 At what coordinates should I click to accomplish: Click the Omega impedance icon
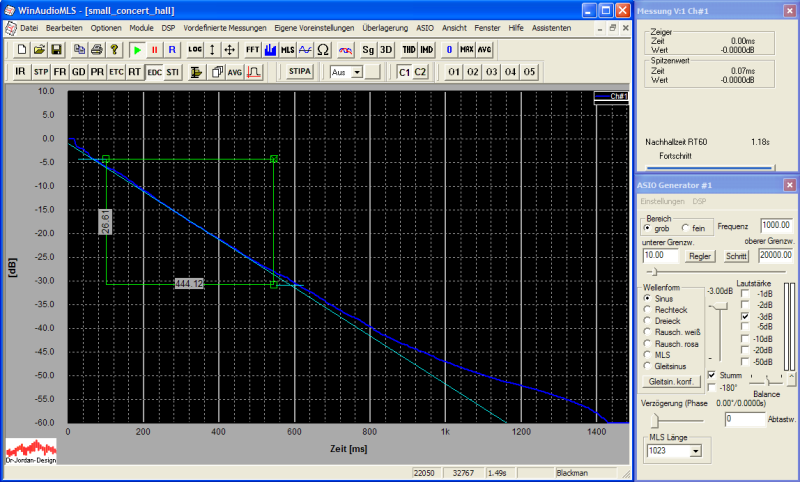pyautogui.click(x=323, y=49)
